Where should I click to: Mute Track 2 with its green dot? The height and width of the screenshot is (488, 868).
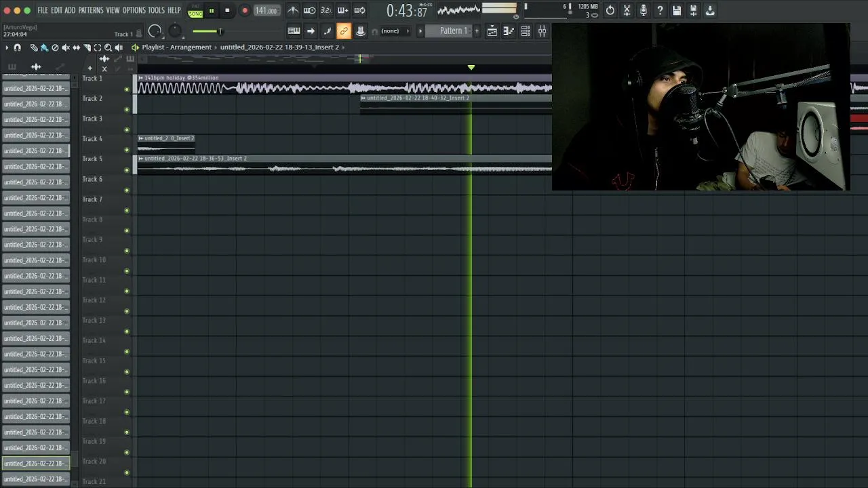click(127, 110)
